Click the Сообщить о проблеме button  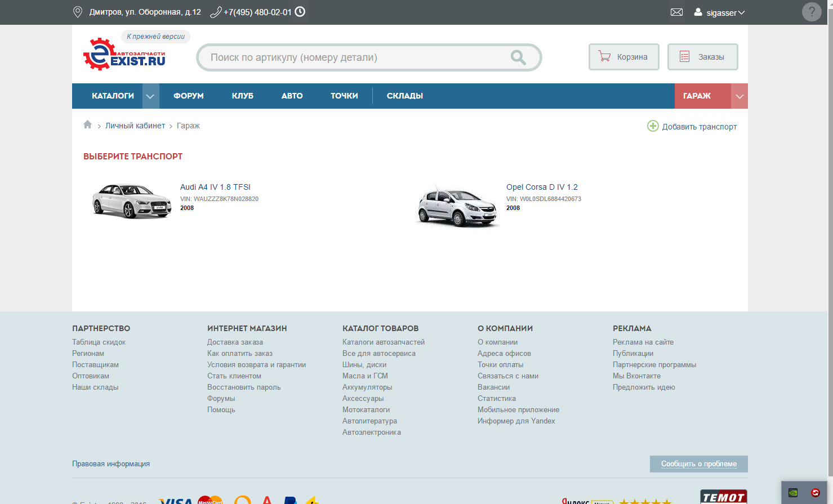[699, 464]
